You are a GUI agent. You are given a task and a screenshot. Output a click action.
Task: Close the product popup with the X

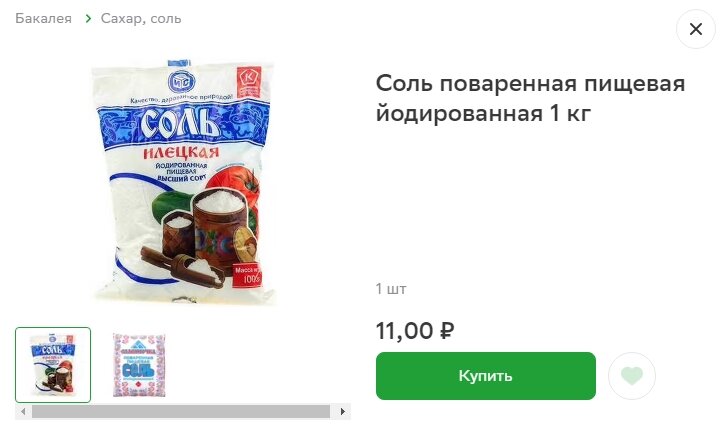coord(695,29)
